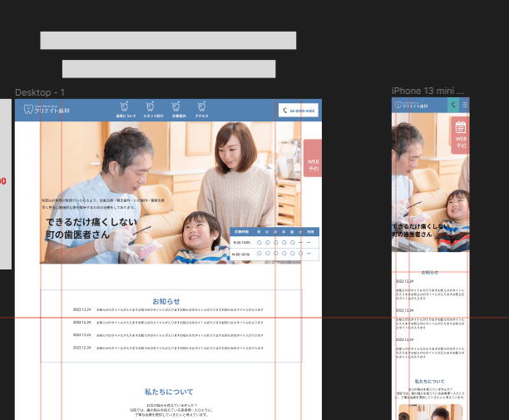
Task: Select the small hero description text in Desktop frame
Action: tap(103, 204)
